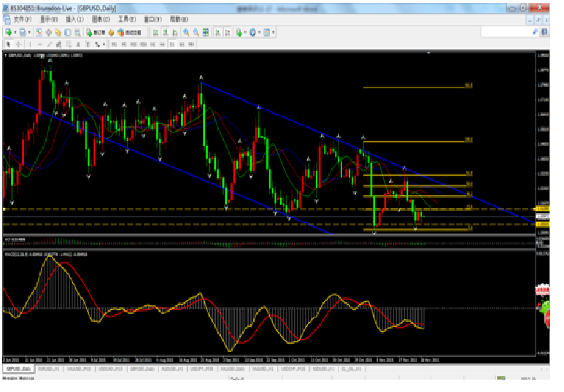Switch to the USDJPY,M30 chart tab

click(202, 369)
